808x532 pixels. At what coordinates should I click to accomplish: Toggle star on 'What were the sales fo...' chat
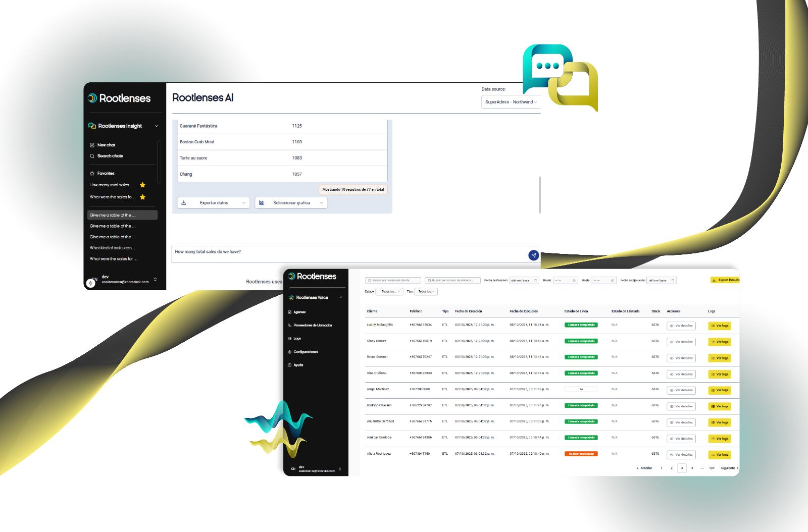[x=142, y=197]
